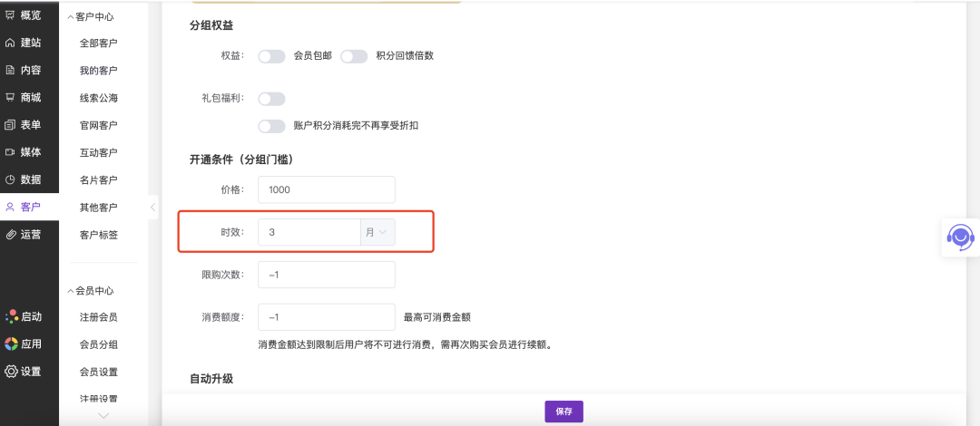Open 其他客户 menu item
The width and height of the screenshot is (980, 426).
tap(99, 208)
